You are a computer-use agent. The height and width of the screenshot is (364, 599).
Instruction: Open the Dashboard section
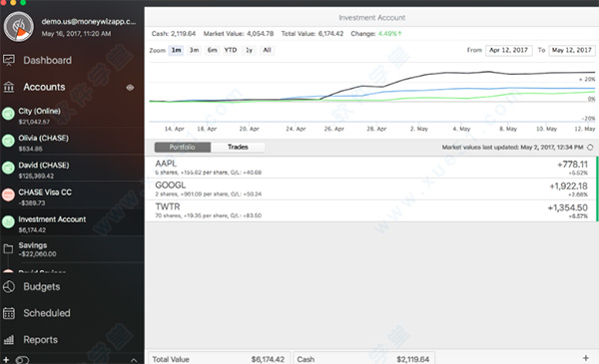[47, 60]
